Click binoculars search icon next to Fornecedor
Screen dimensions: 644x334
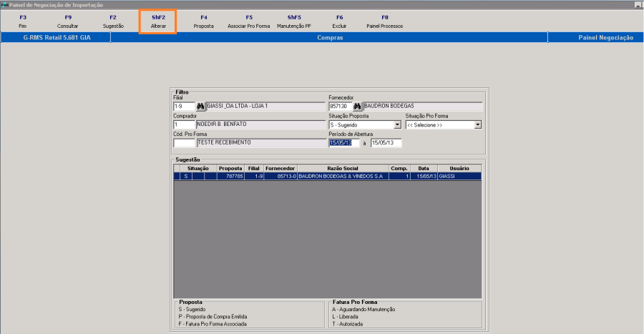point(357,107)
